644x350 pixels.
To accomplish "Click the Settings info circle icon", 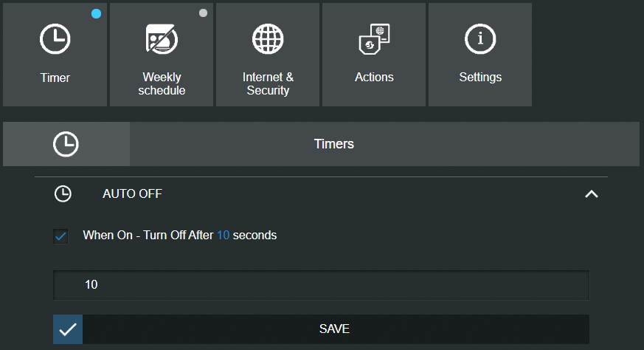I will [x=480, y=39].
